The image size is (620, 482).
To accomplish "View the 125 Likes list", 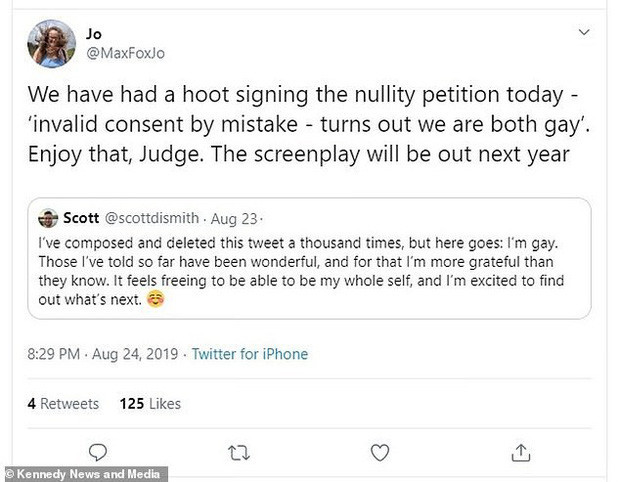I will pos(150,404).
